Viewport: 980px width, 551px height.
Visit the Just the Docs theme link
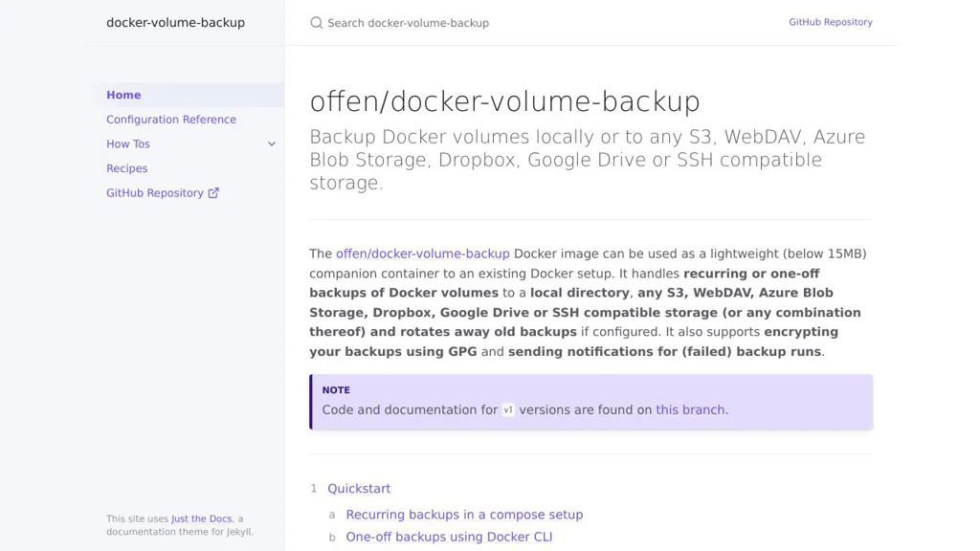tap(201, 519)
